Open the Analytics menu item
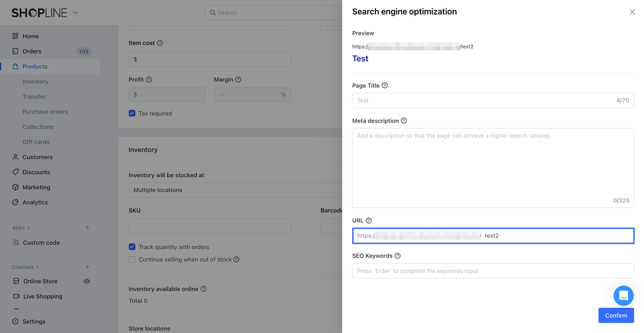Image resolution: width=644 pixels, height=333 pixels. click(35, 202)
